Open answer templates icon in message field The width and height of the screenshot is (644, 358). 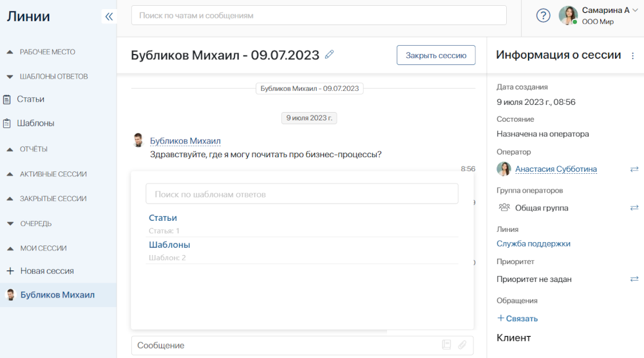pyautogui.click(x=446, y=345)
